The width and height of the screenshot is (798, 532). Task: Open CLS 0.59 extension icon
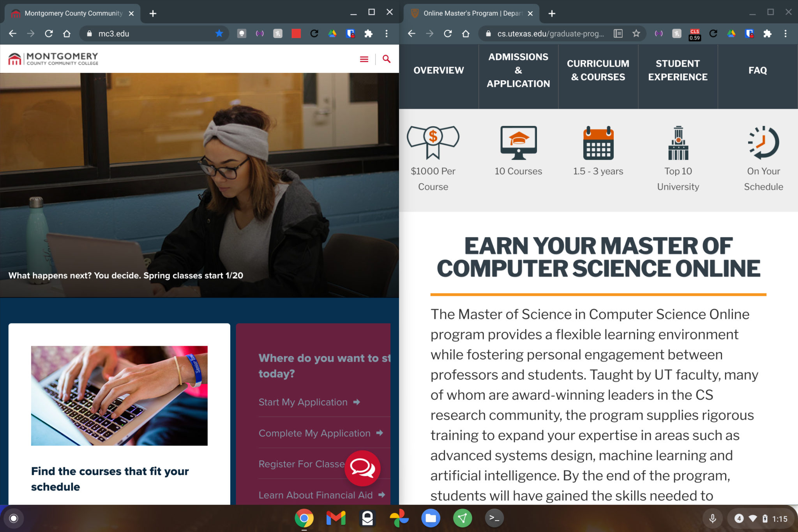click(x=695, y=34)
